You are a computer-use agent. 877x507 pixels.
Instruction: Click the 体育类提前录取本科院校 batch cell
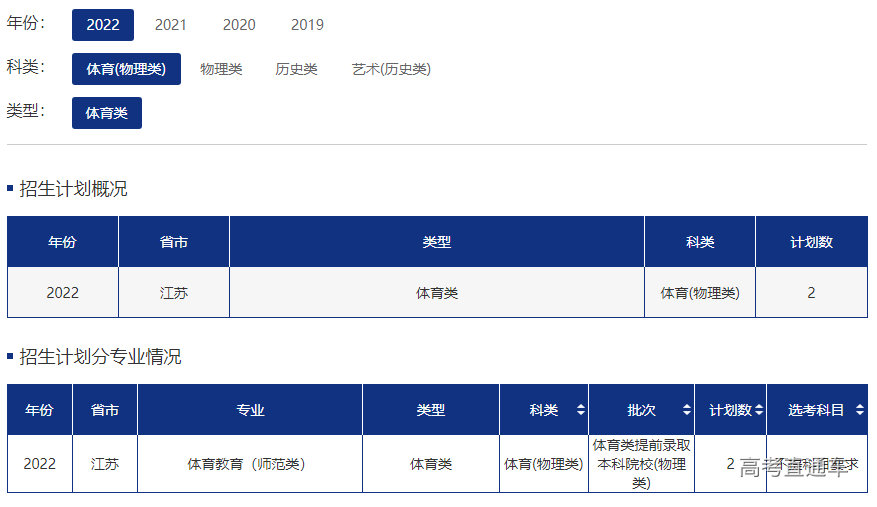pos(641,464)
